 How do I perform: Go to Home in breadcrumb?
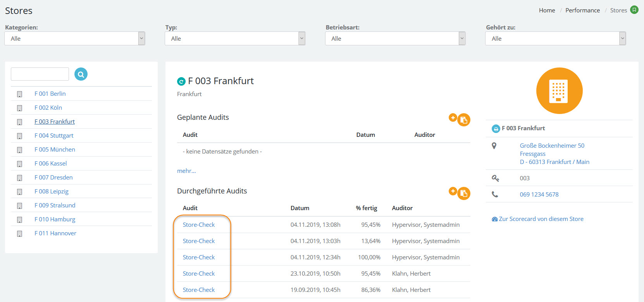pyautogui.click(x=547, y=10)
